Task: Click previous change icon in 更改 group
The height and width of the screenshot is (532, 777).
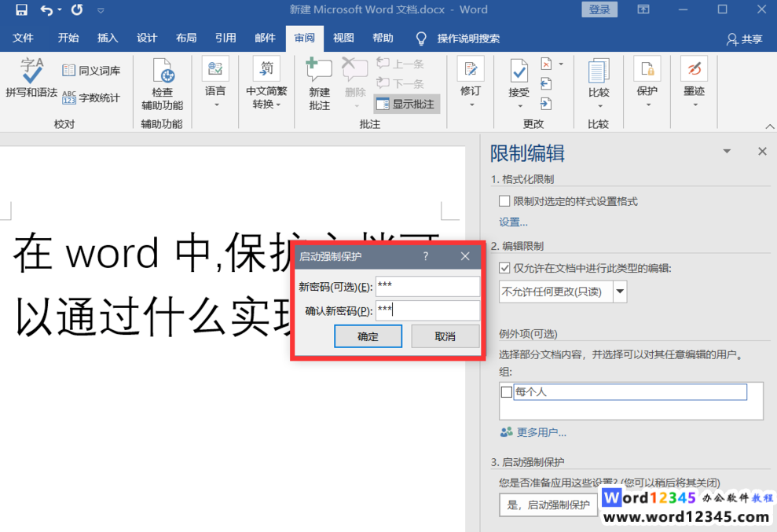Action: (x=545, y=84)
